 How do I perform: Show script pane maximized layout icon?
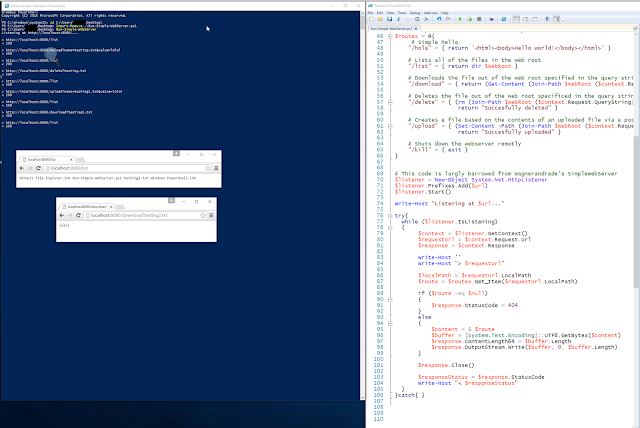coord(535,19)
